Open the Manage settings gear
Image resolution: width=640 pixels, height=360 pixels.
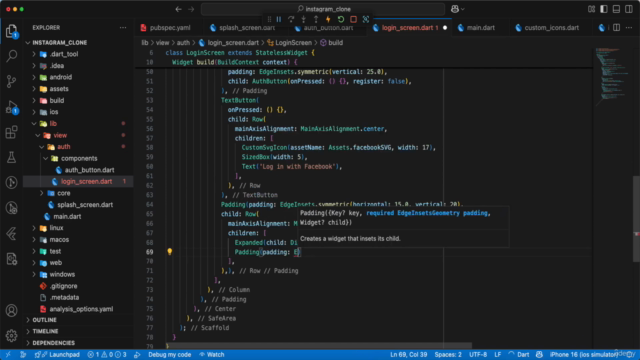[11, 336]
